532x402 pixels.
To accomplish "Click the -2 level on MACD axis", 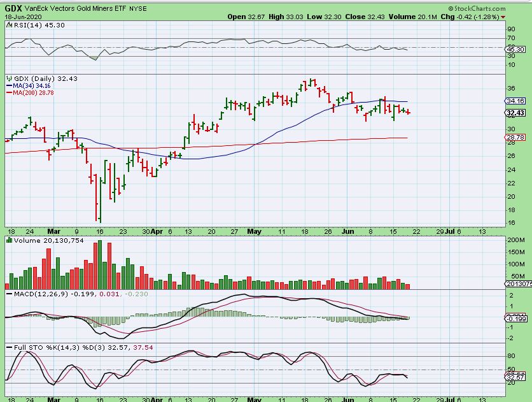I will click(x=511, y=338).
